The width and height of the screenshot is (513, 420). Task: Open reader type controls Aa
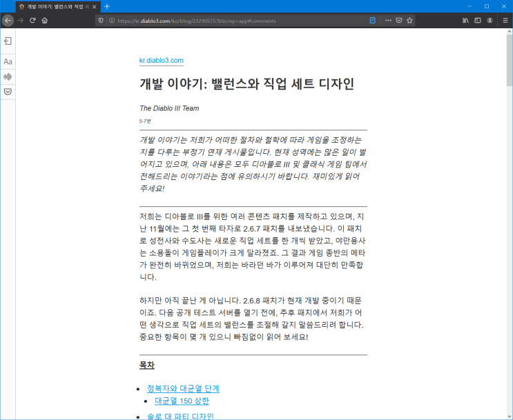(8, 62)
